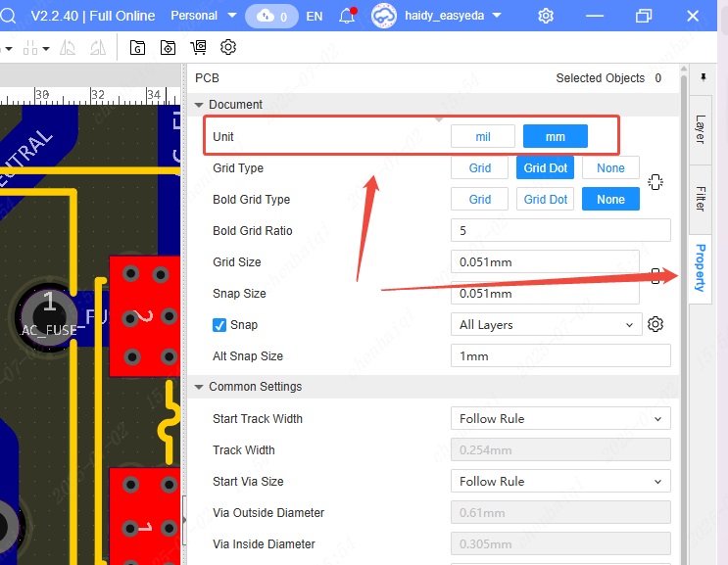Set unit to mil
This screenshot has height=565, width=728.
point(482,137)
